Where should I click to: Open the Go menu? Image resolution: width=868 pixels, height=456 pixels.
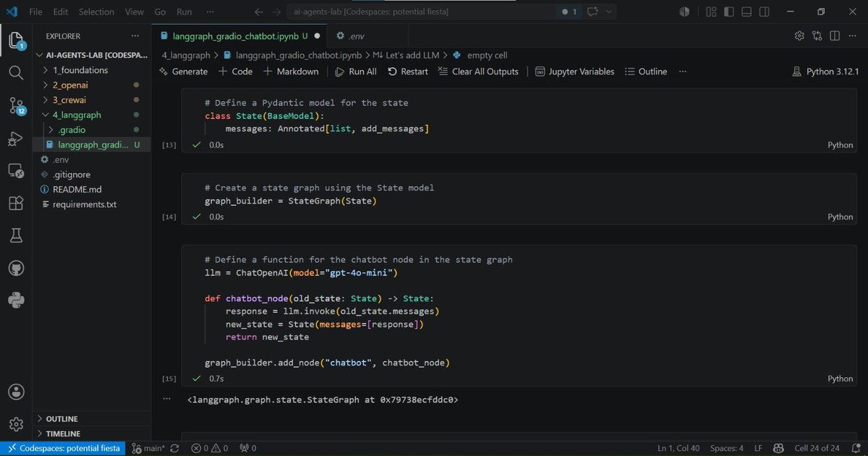[x=160, y=12]
